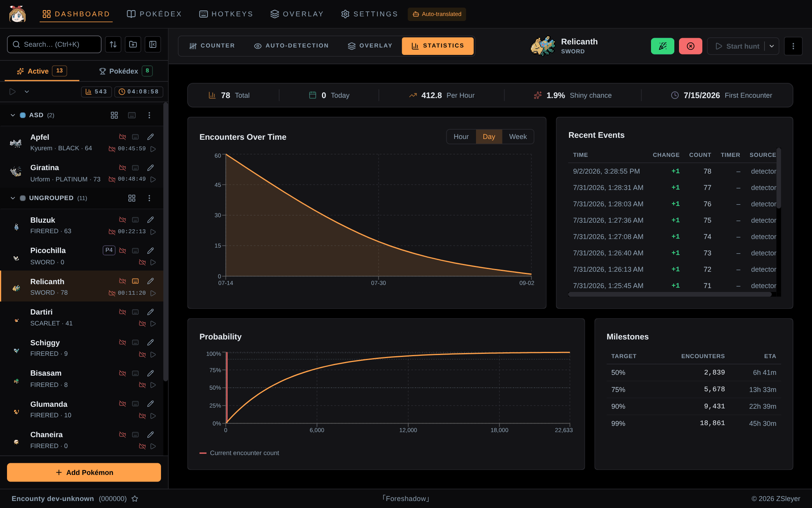Collapse the Ungrouped group chevron

[x=13, y=198]
